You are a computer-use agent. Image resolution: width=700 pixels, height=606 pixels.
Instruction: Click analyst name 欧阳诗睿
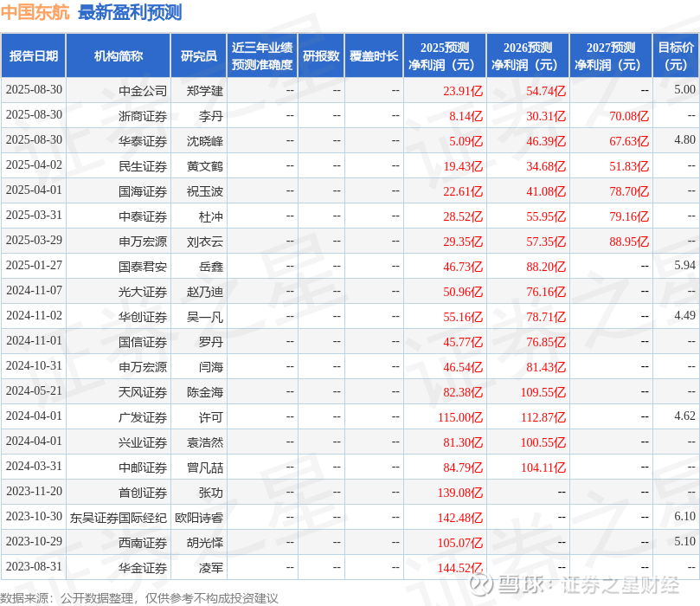[x=199, y=517]
